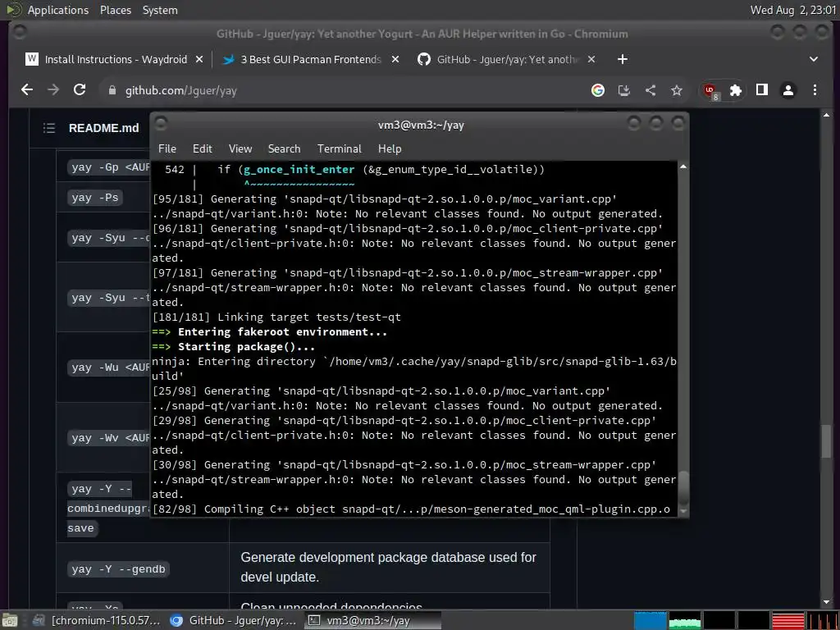
Task: Click the yay -Y --gendb code snippet
Action: 118,569
